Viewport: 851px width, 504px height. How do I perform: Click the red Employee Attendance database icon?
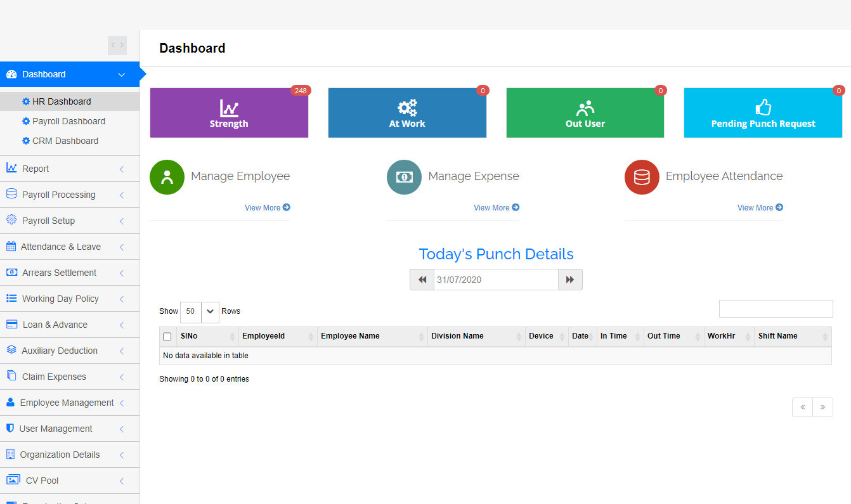642,177
